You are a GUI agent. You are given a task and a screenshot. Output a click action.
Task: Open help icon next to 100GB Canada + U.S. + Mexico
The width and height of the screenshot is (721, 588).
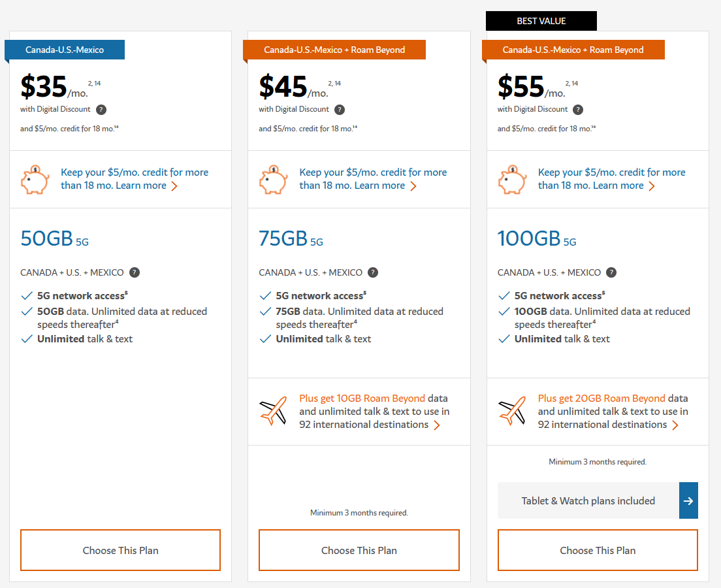click(x=611, y=272)
